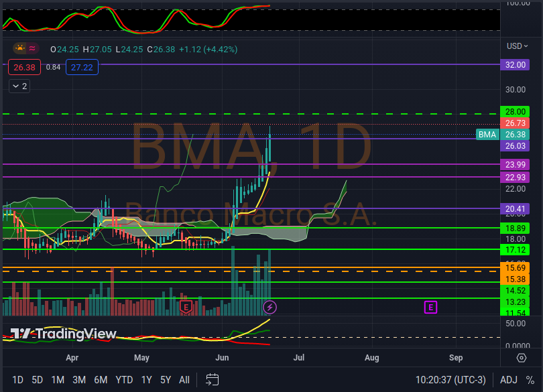The image size is (543, 392).
Task: Click the 13.23 green price level label
Action: [515, 302]
